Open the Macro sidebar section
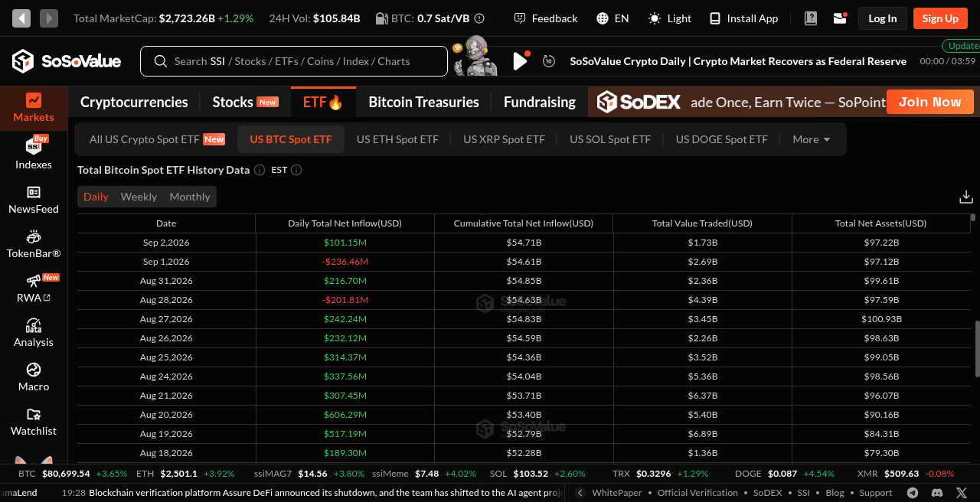Viewport: 980px width, 502px height. tap(34, 378)
